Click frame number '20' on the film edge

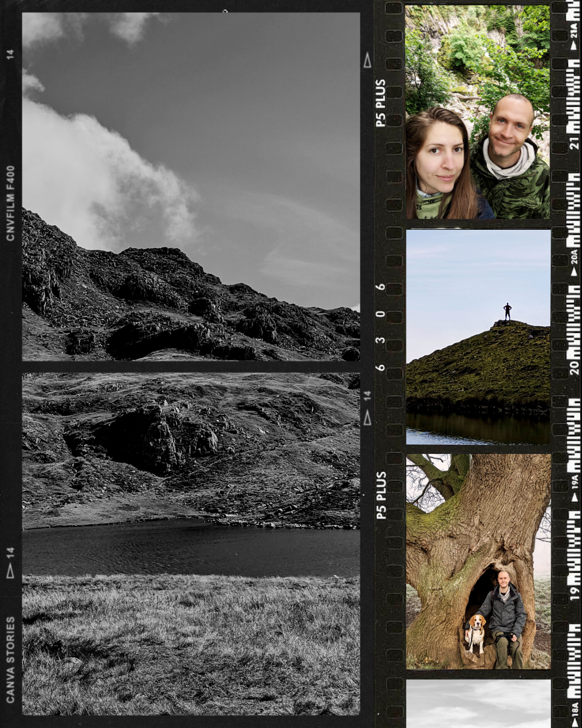574,368
